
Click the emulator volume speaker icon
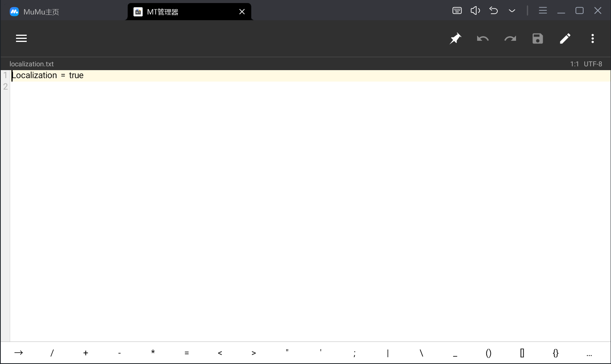[475, 11]
